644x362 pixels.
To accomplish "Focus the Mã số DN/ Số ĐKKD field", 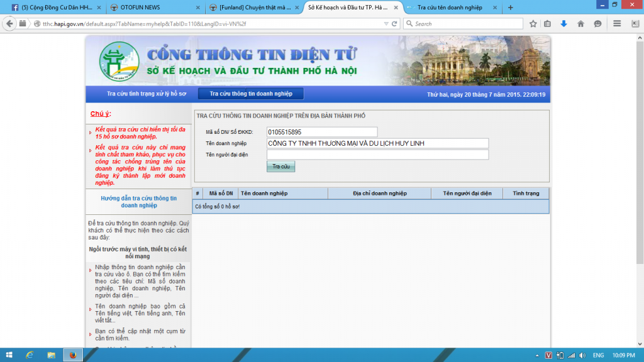I will click(322, 132).
